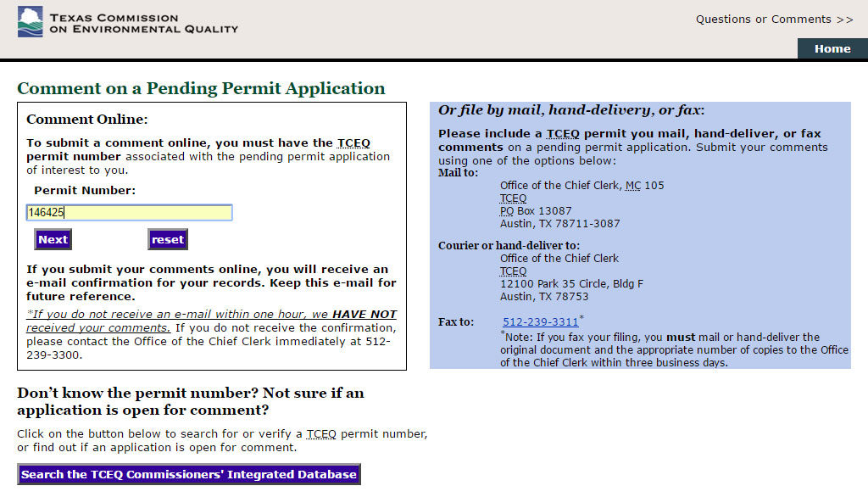Click the Permit Number label
The image size is (868, 497).
(x=85, y=191)
